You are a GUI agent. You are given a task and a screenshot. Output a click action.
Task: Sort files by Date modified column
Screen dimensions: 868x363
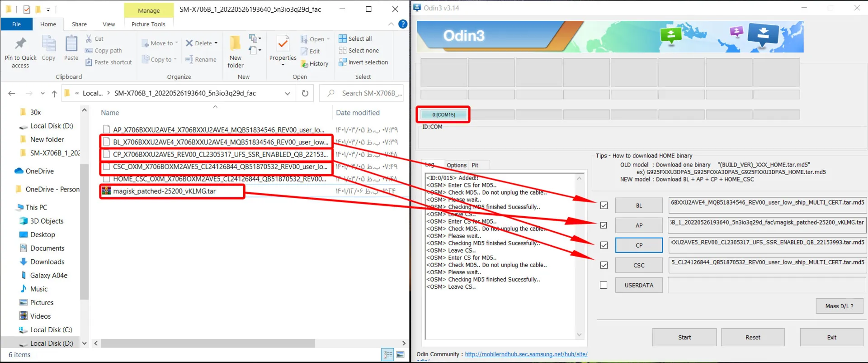(x=358, y=113)
